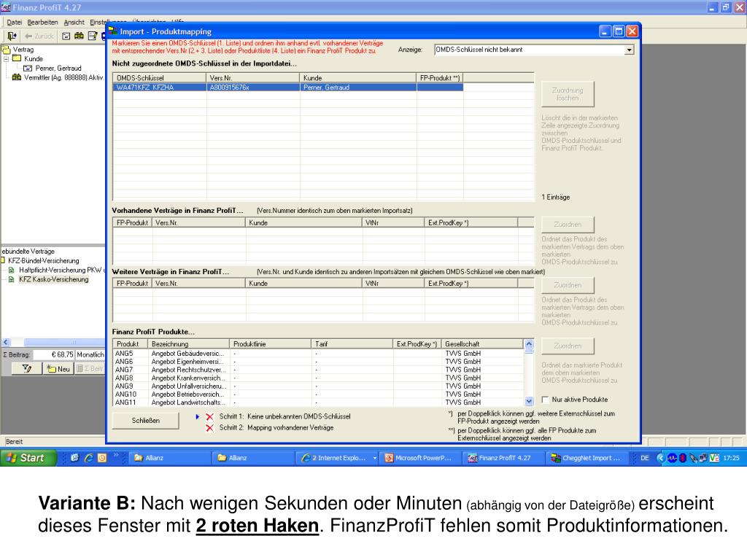The width and height of the screenshot is (747, 560).
Task: Select the ANG10 Angebot Betriebsversicherung row
Action: point(318,394)
